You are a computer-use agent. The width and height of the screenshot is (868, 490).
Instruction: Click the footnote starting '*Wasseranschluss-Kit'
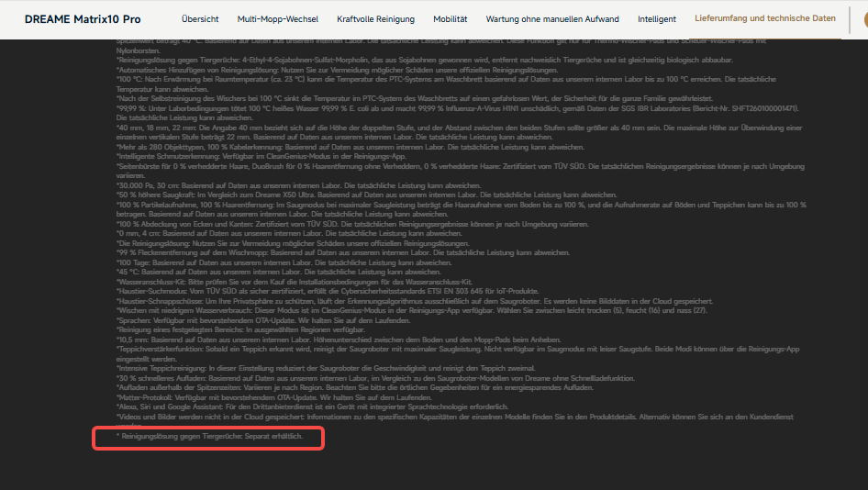tap(294, 282)
